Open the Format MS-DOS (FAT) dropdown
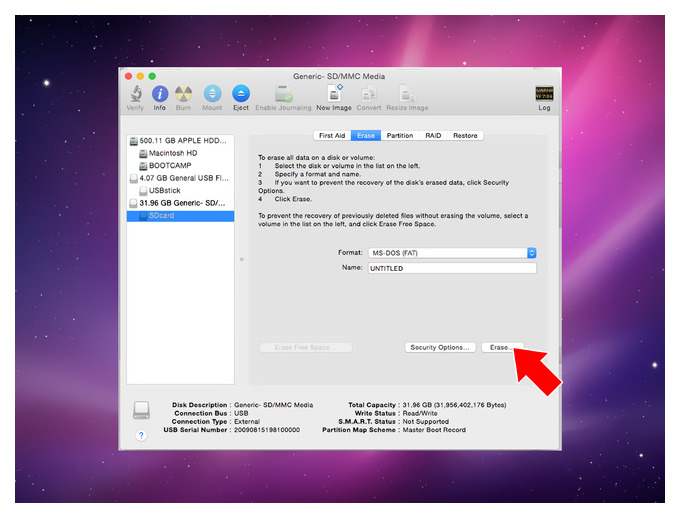The image size is (680, 518). point(452,253)
